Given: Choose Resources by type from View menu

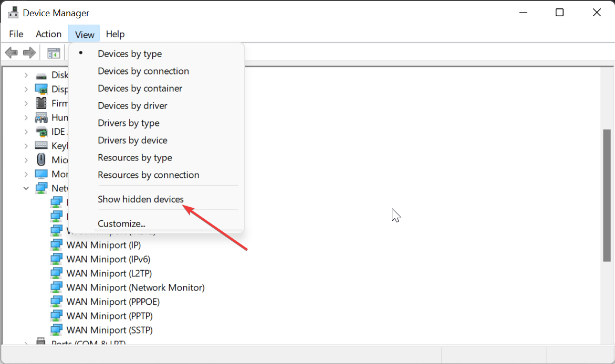Looking at the screenshot, I should click(x=135, y=157).
